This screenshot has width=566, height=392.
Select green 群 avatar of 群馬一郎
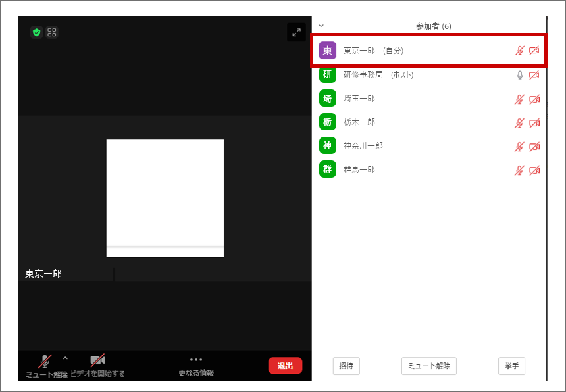pyautogui.click(x=327, y=169)
